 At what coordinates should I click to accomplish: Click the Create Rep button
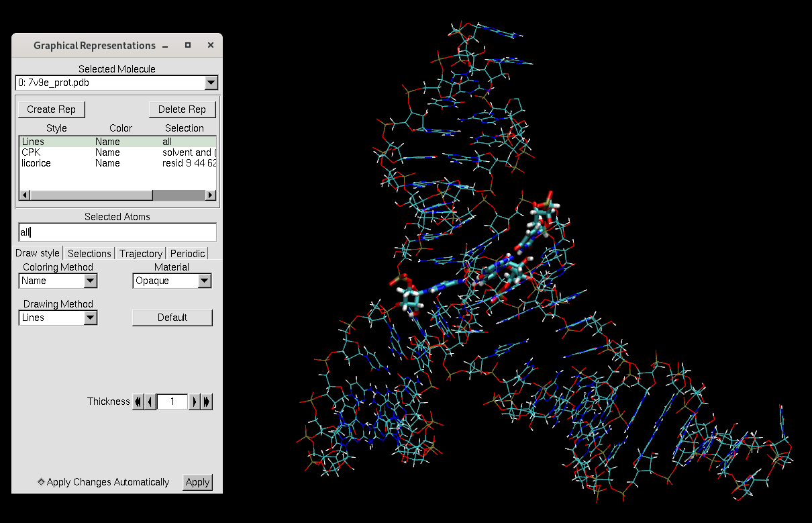(51, 109)
